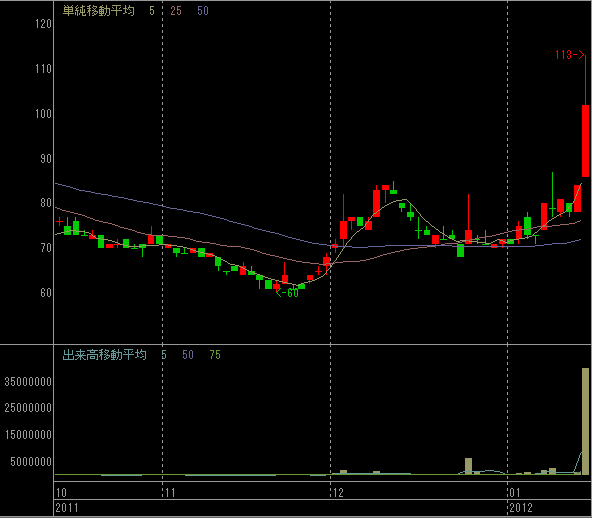Click the 80 price axis label
Viewport: 592px width, 518px height.
(x=46, y=203)
